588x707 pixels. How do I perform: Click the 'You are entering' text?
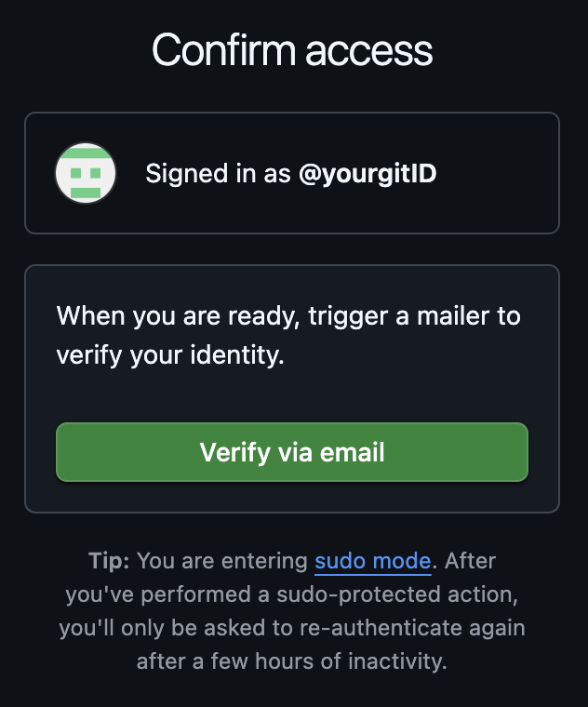(222, 561)
